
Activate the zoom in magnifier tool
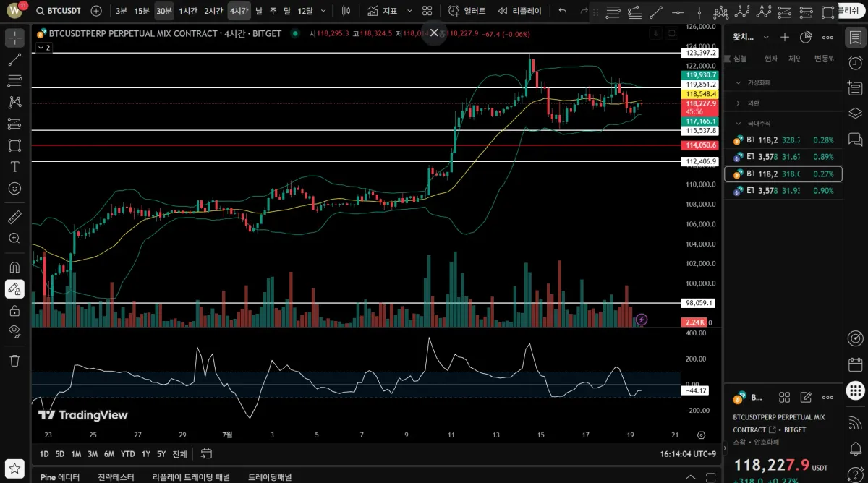point(14,238)
